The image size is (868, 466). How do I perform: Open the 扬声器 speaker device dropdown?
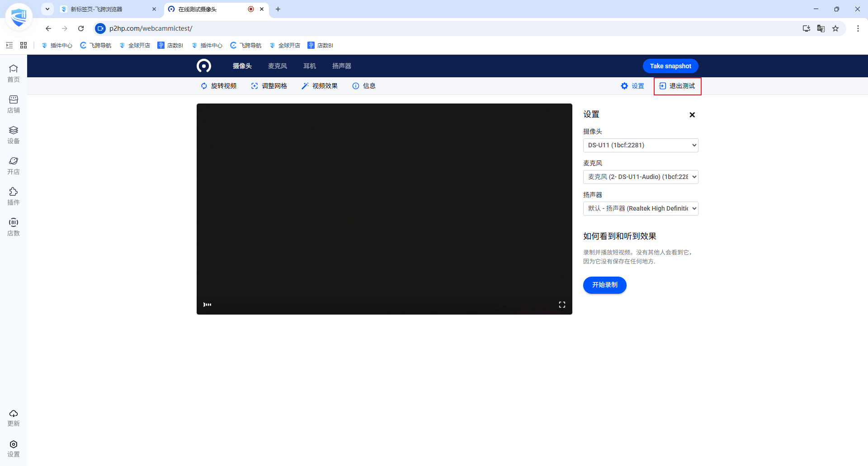pos(641,208)
